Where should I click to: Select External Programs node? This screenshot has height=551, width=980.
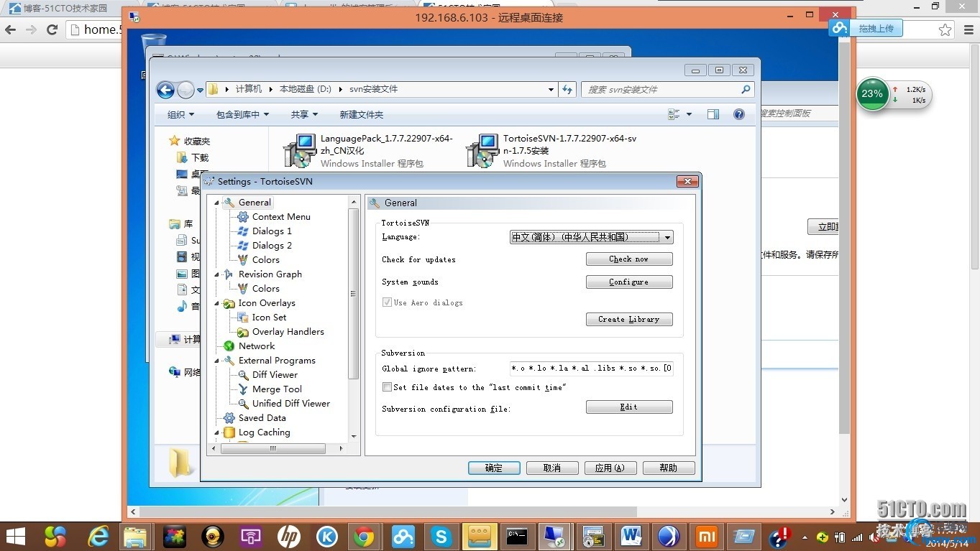tap(277, 361)
